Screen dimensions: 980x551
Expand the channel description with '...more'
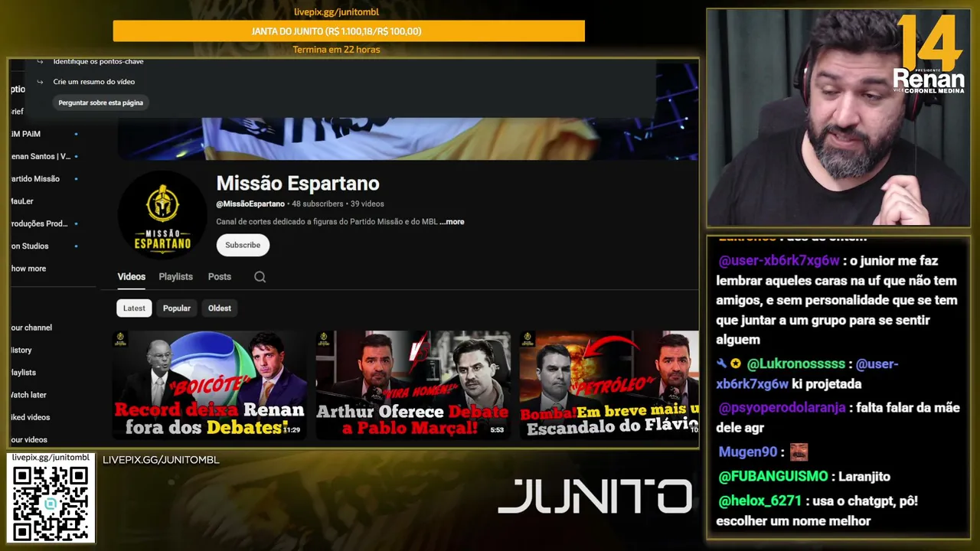(x=452, y=222)
